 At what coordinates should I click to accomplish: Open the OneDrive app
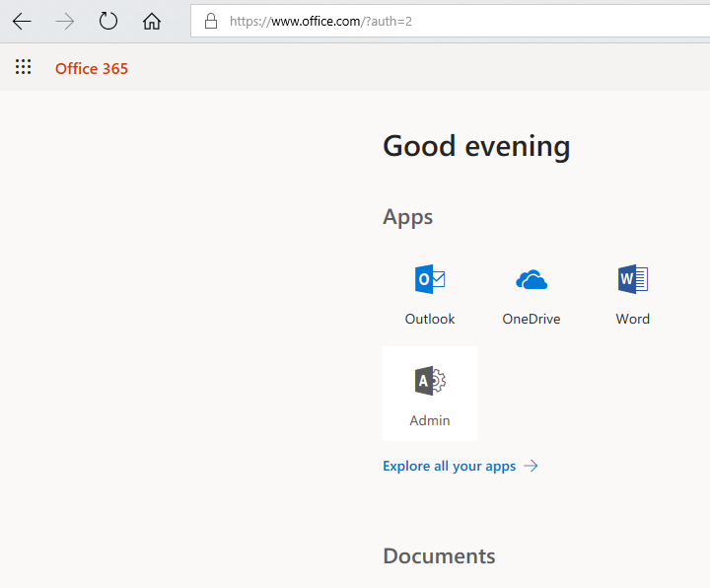pyautogui.click(x=532, y=294)
